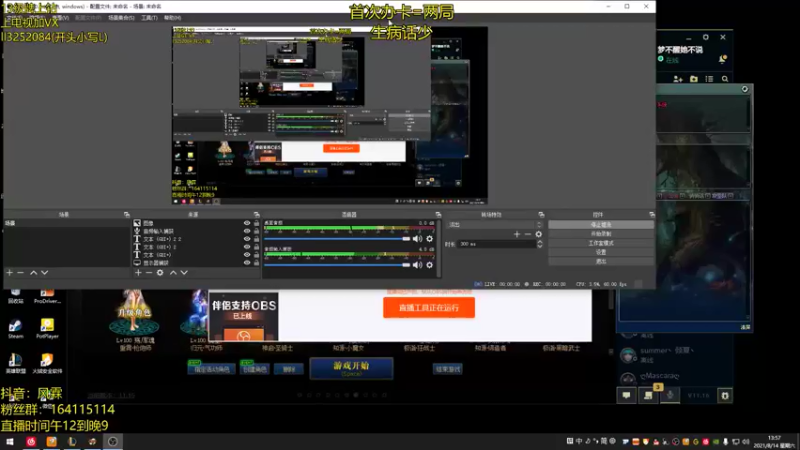Click the list view icon in the chat window
This screenshot has height=450, width=800.
pos(709,79)
